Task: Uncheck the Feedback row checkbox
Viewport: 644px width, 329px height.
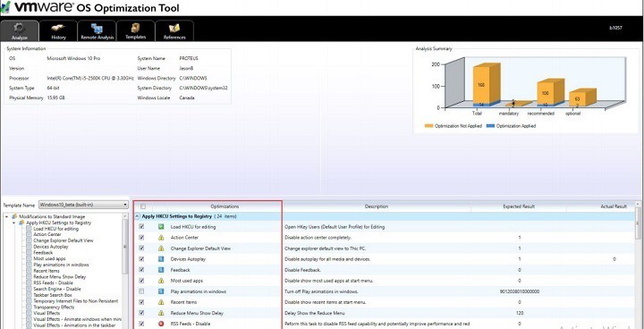Action: [x=141, y=270]
